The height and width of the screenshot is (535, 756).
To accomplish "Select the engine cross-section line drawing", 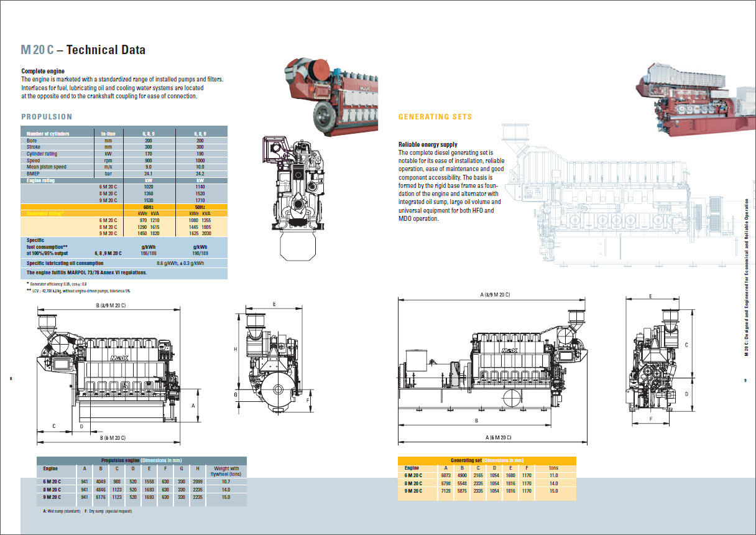I will 290,199.
